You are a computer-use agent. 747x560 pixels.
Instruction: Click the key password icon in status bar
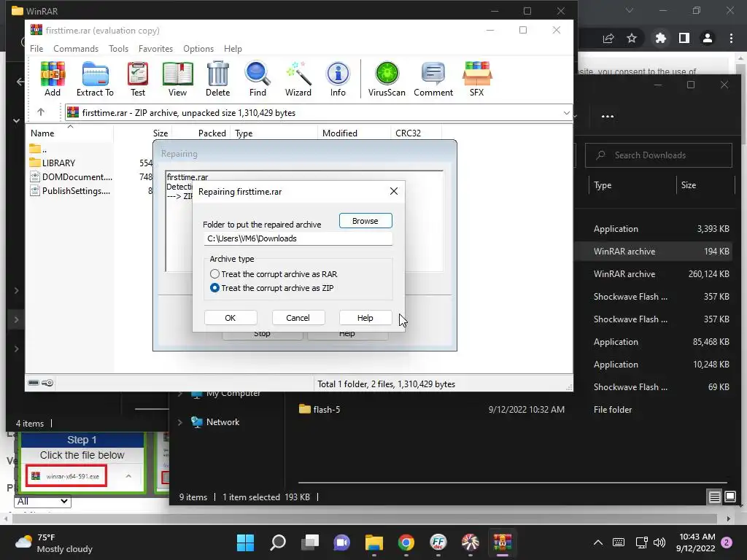47,383
